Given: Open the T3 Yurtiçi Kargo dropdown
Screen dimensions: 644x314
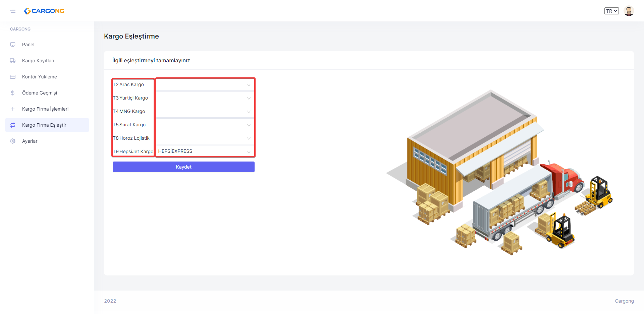Looking at the screenshot, I should (x=205, y=98).
